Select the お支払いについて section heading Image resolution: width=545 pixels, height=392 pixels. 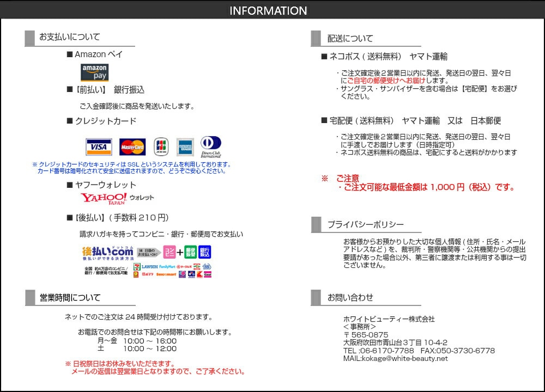click(69, 37)
